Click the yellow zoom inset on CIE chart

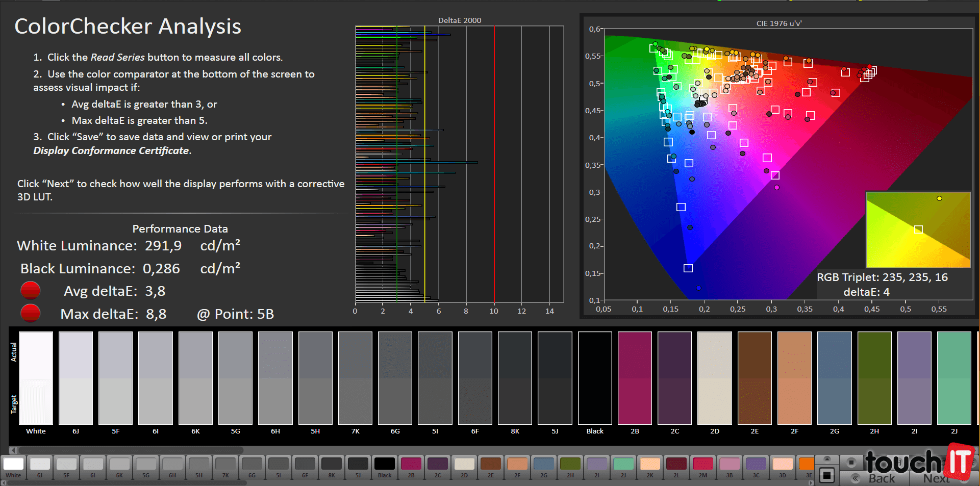click(x=918, y=229)
